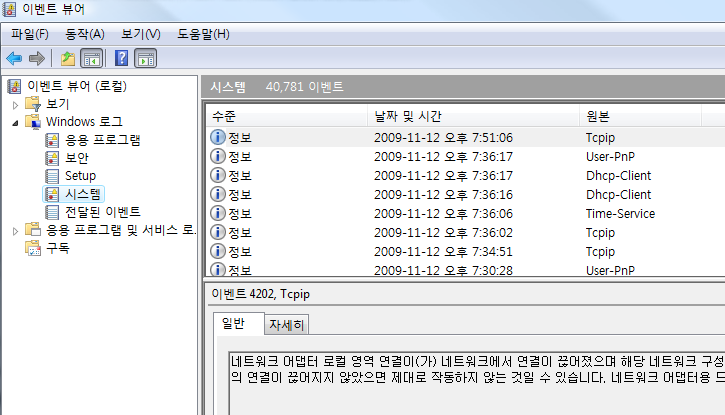The height and width of the screenshot is (415, 725).
Task: Collapse the Windows 로그 tree node
Action: pyautogui.click(x=15, y=122)
